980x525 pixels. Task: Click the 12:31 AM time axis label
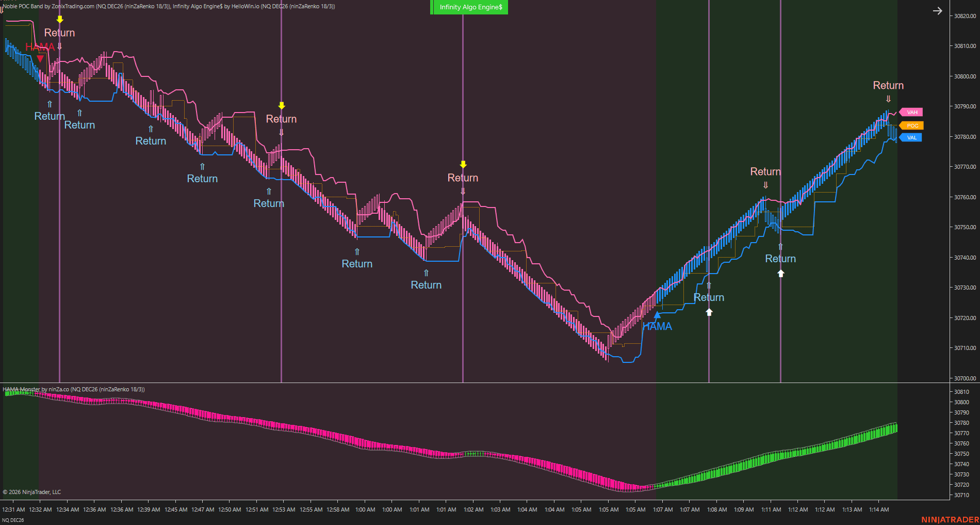coord(13,510)
